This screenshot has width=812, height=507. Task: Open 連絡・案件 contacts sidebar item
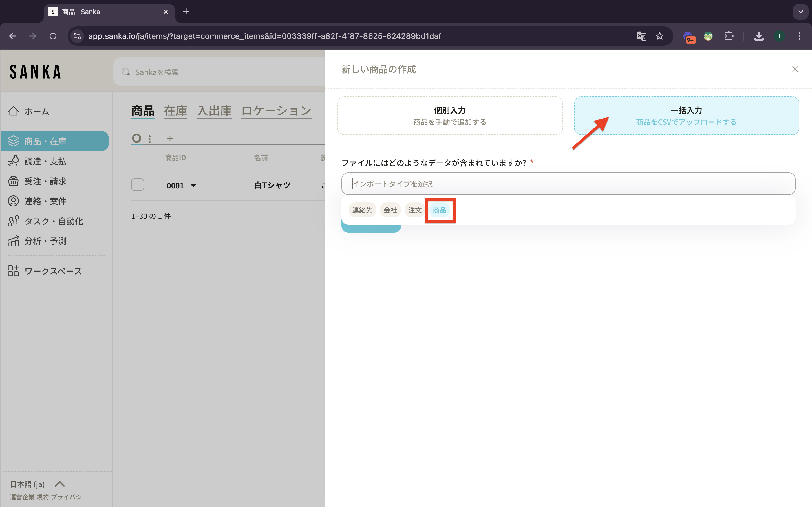click(x=45, y=201)
